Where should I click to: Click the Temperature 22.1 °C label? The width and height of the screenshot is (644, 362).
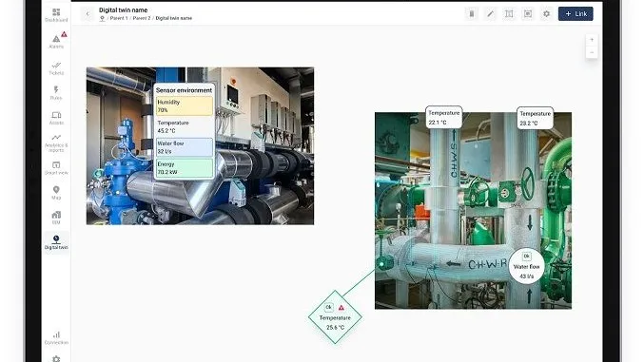tap(443, 118)
